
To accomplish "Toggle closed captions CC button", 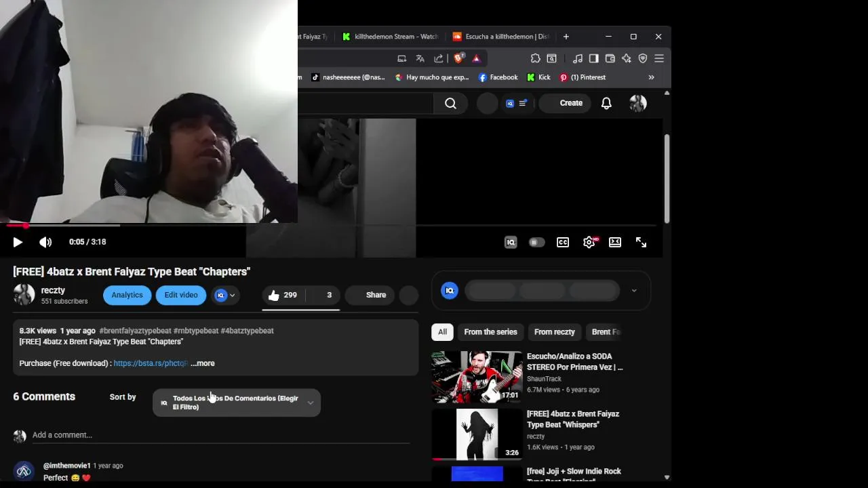I will (x=563, y=242).
